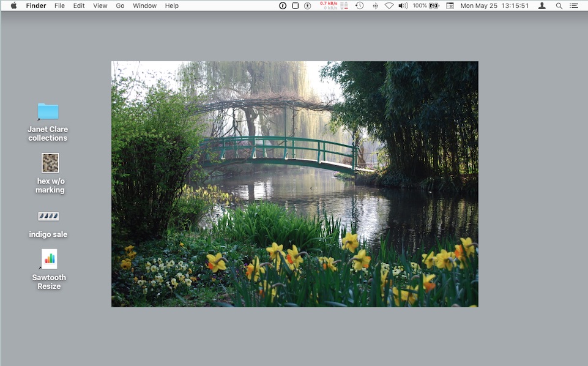The width and height of the screenshot is (588, 366).
Task: Click the garden bridge photo on the desktop
Action: click(x=295, y=184)
